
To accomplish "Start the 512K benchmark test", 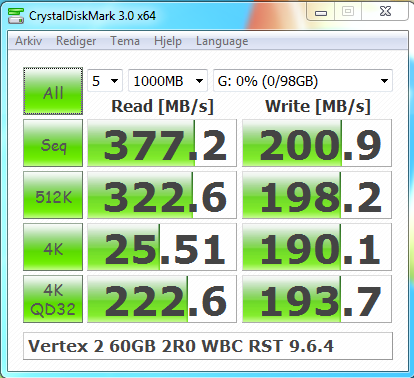I will tap(53, 195).
